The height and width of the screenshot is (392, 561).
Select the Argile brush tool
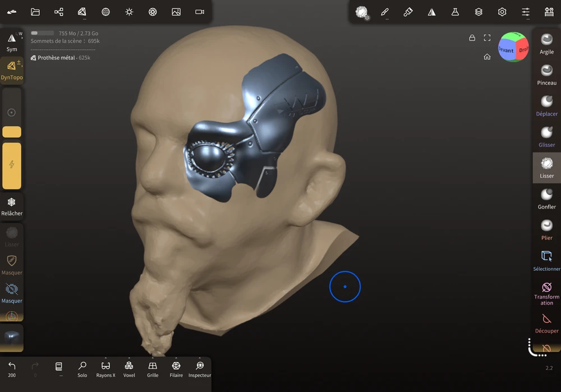[546, 44]
